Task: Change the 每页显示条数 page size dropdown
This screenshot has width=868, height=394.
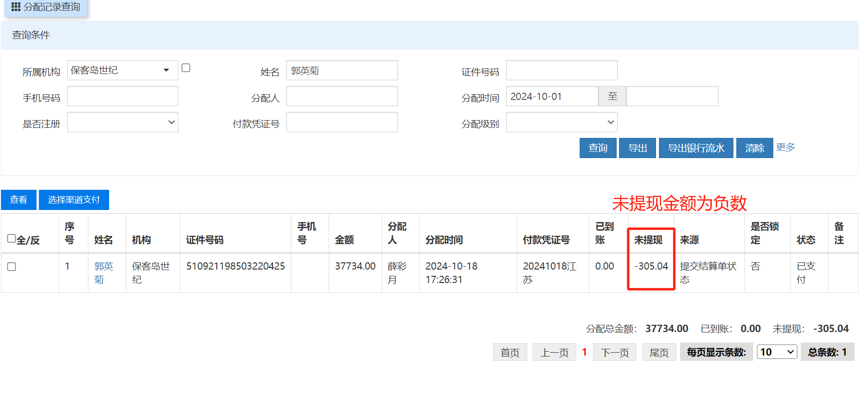Action: tap(777, 352)
